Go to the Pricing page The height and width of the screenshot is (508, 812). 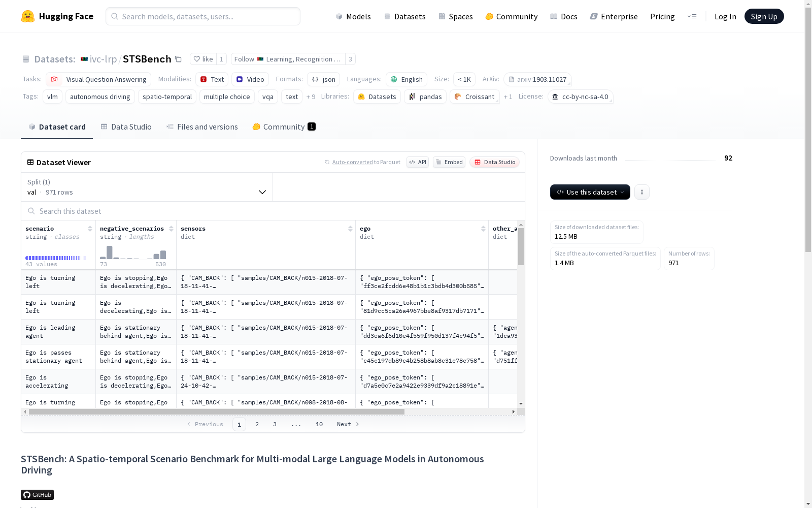[662, 16]
